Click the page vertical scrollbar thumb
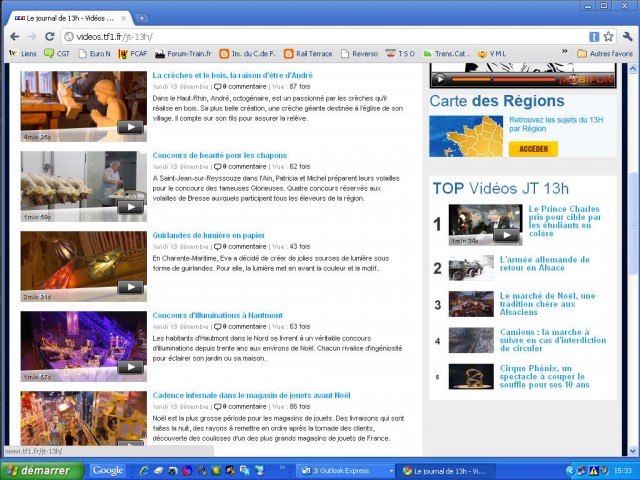This screenshot has width=640, height=480. click(633, 224)
